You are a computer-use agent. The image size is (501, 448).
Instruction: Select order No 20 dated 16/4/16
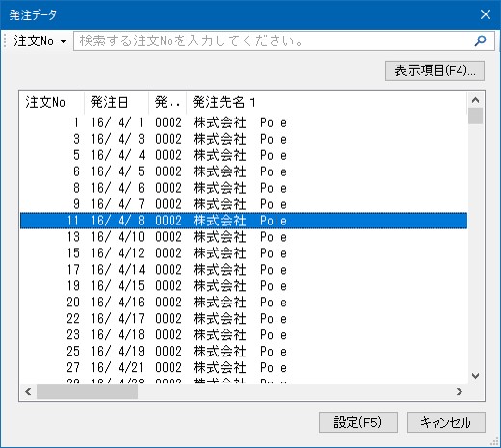pyautogui.click(x=244, y=303)
